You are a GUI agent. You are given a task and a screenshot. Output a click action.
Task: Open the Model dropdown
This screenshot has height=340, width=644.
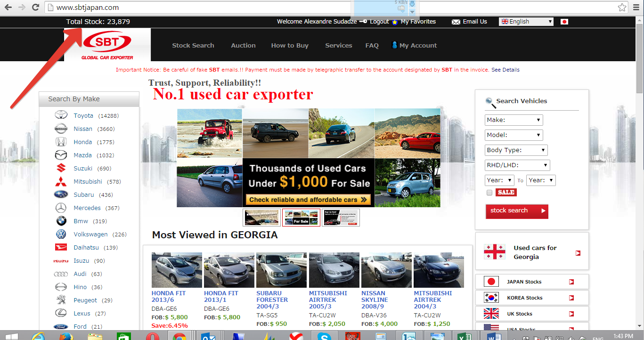pyautogui.click(x=514, y=135)
